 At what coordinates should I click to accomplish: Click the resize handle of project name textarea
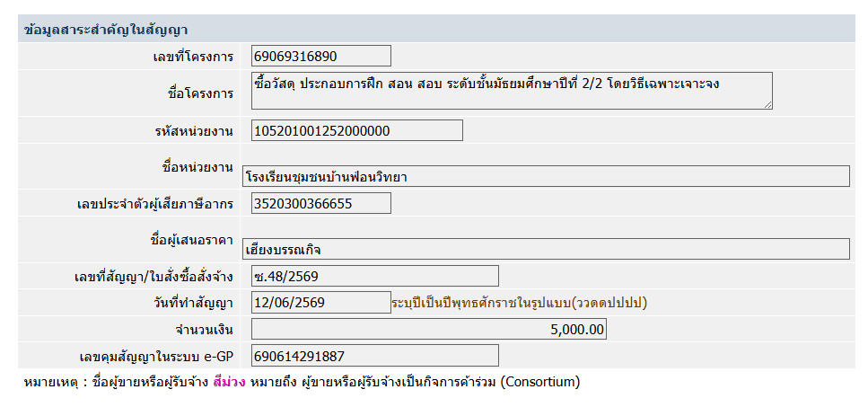(x=767, y=104)
